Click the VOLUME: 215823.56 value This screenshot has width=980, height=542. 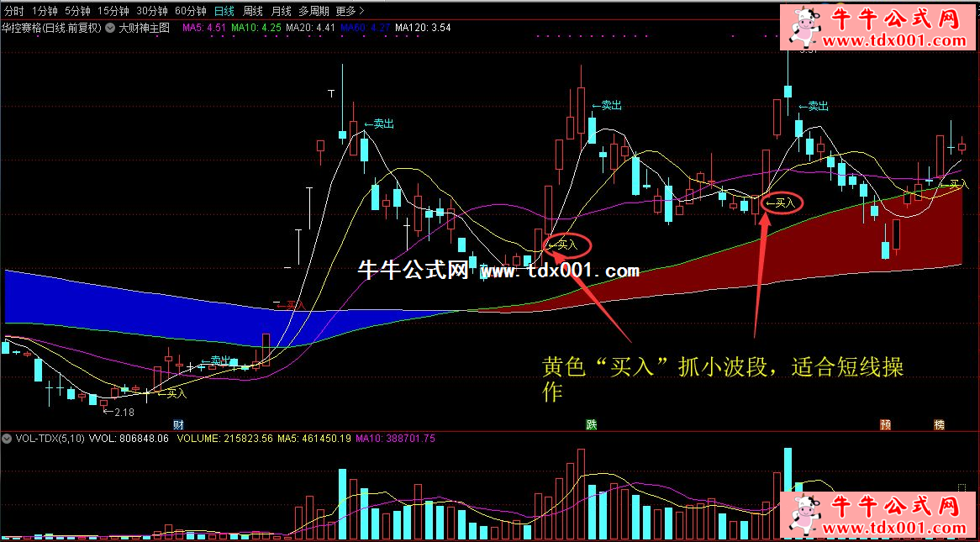(x=225, y=439)
